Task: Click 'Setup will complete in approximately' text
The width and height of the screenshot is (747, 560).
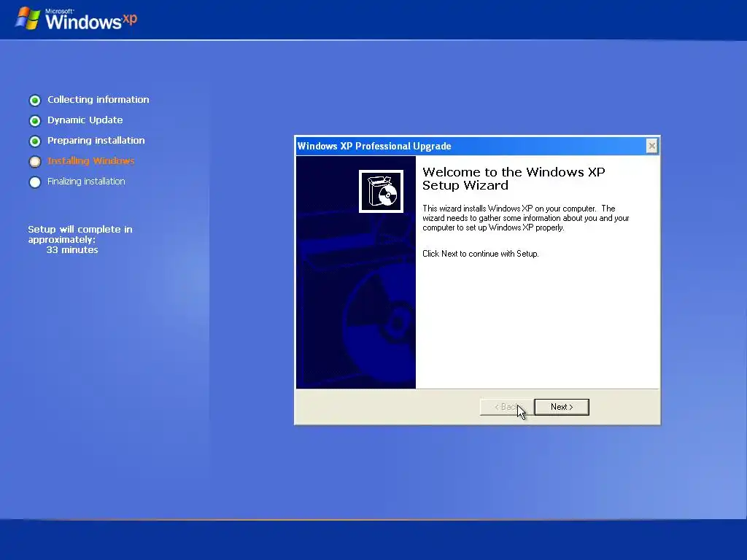Action: pyautogui.click(x=80, y=234)
